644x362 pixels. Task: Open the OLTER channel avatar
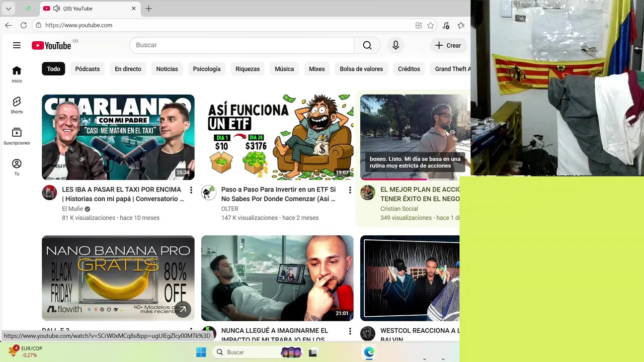[209, 193]
